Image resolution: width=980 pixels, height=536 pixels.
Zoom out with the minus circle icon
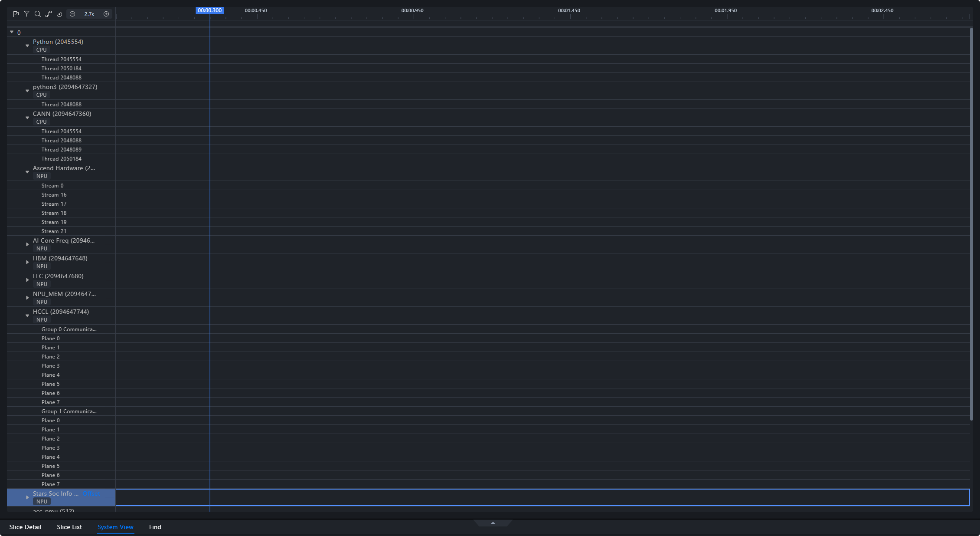point(72,14)
